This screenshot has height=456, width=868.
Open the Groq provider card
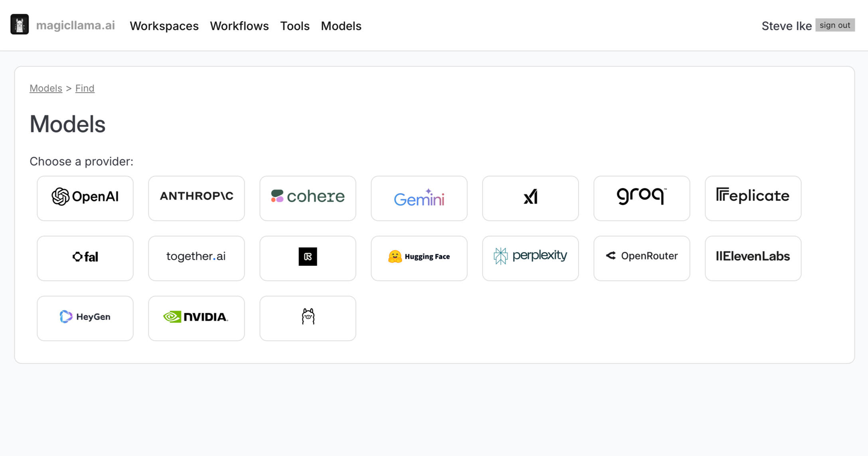coord(642,198)
